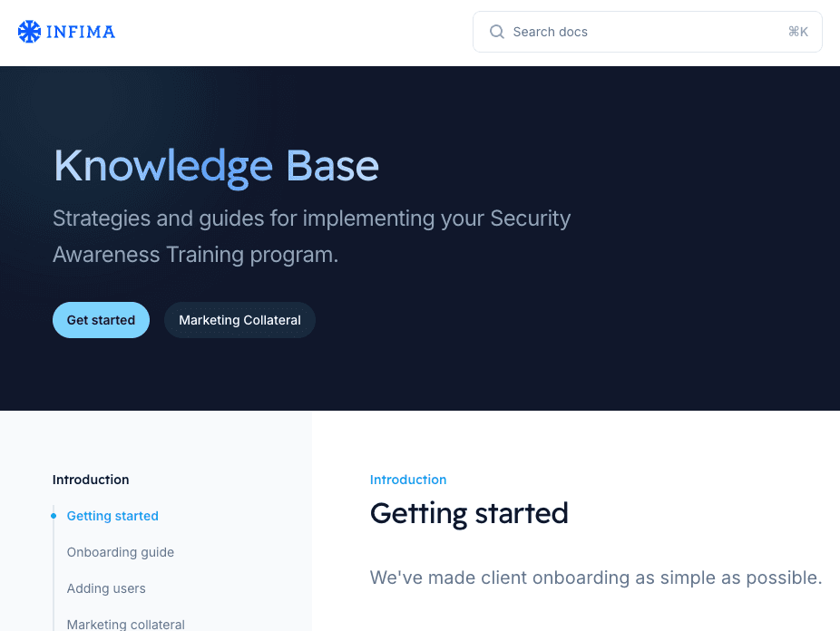This screenshot has height=631, width=840.
Task: Click the onboarding intro sentence in main content
Action: pos(595,578)
